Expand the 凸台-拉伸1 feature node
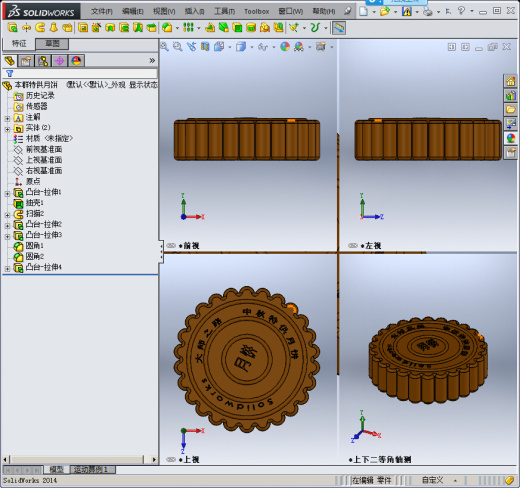Viewport: 520px width, 488px height. point(7,193)
